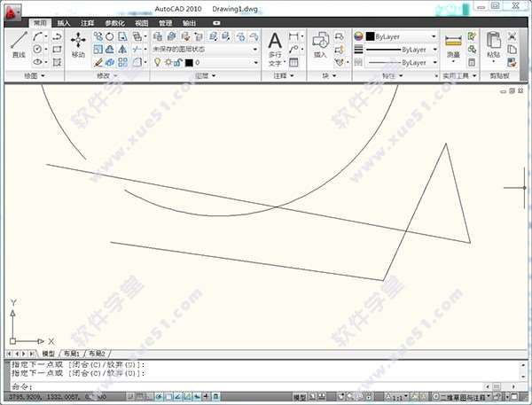Screen dimensions: 532x405
Task: Open the Parametric (参数化) ribbon tab
Action: [x=114, y=22]
